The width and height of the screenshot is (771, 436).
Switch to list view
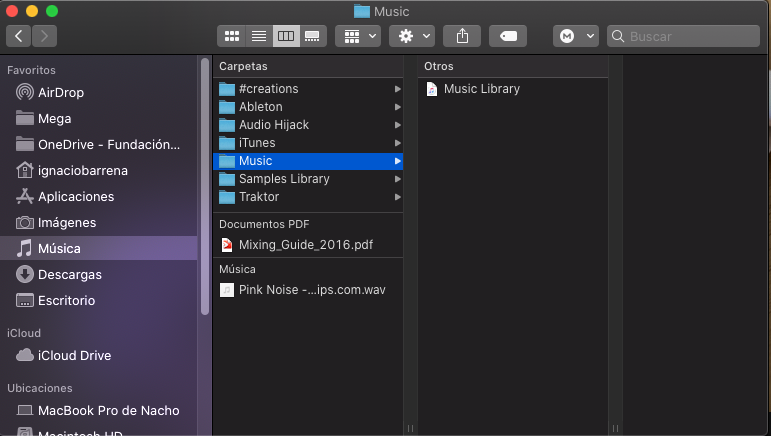259,36
